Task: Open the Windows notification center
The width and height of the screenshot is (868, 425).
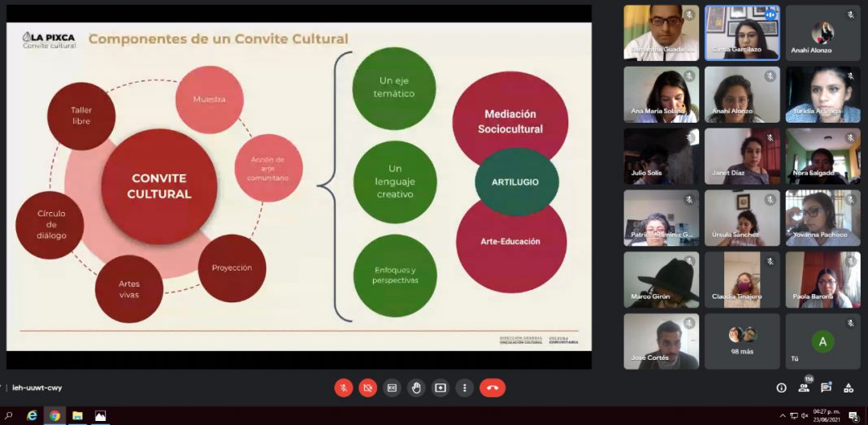Action: coord(853,415)
